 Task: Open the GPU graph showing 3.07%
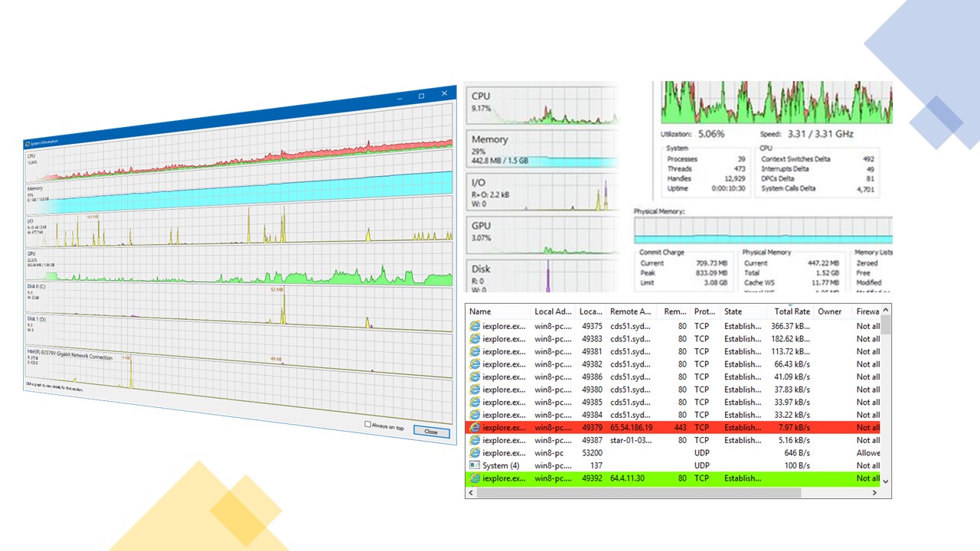pyautogui.click(x=541, y=235)
